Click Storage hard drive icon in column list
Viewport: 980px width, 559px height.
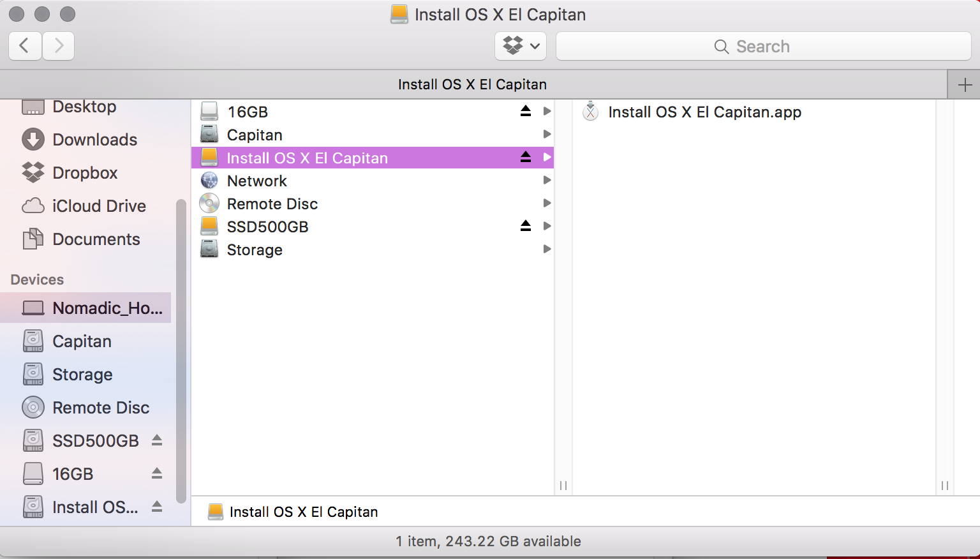pyautogui.click(x=209, y=250)
